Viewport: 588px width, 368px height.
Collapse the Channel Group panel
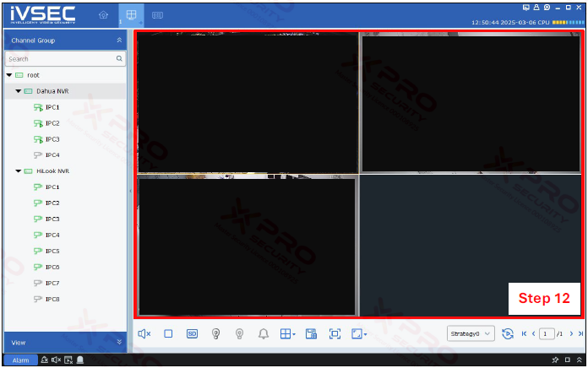(119, 41)
